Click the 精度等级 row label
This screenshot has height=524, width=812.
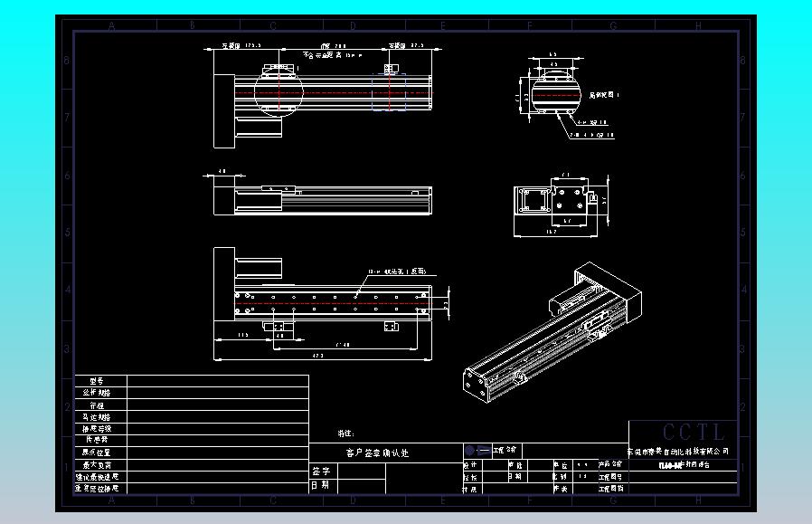pos(97,429)
